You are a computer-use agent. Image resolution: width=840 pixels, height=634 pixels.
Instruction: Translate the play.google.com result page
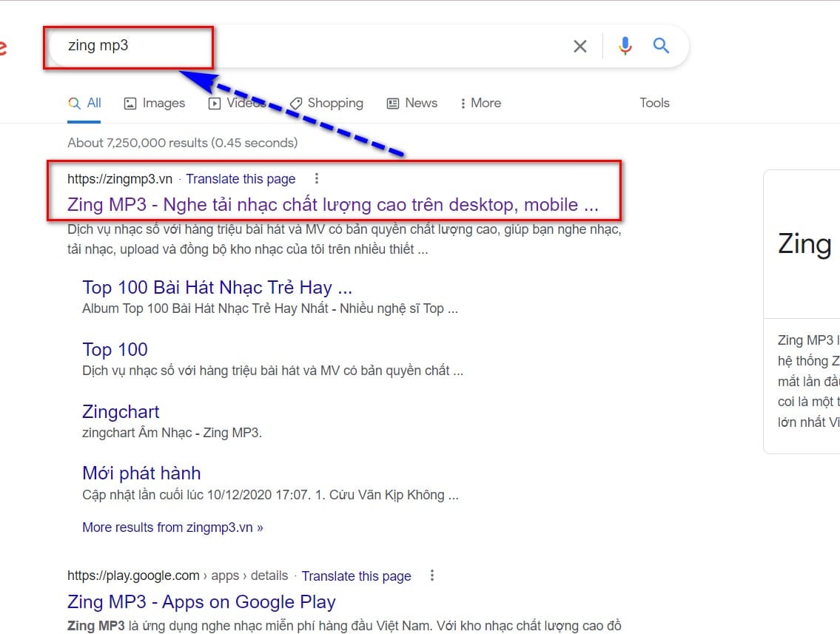click(x=356, y=576)
